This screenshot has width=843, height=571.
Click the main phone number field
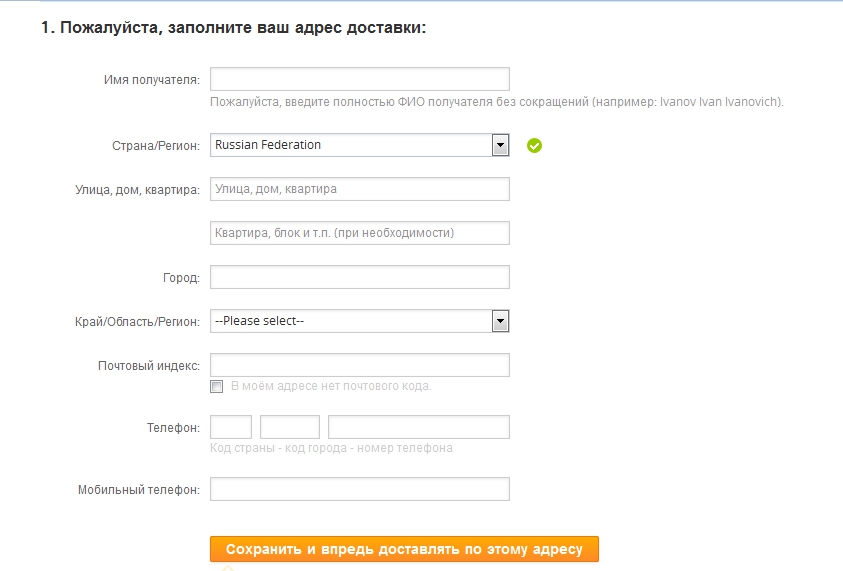pyautogui.click(x=419, y=427)
